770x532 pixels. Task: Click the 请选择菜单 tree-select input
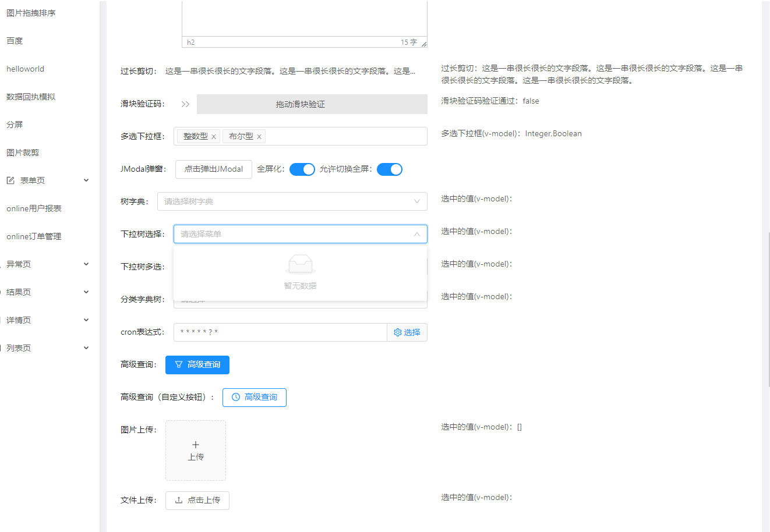[x=301, y=234]
